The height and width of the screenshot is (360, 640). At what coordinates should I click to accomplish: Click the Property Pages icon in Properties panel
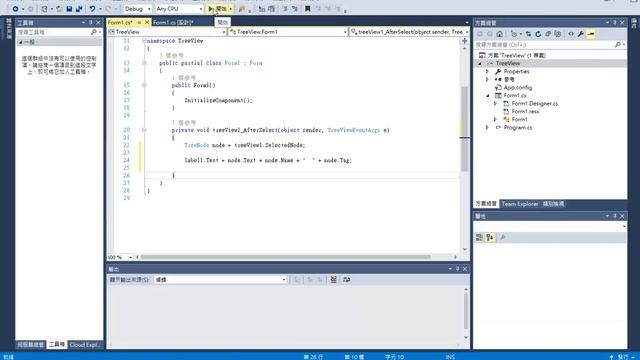(x=503, y=237)
